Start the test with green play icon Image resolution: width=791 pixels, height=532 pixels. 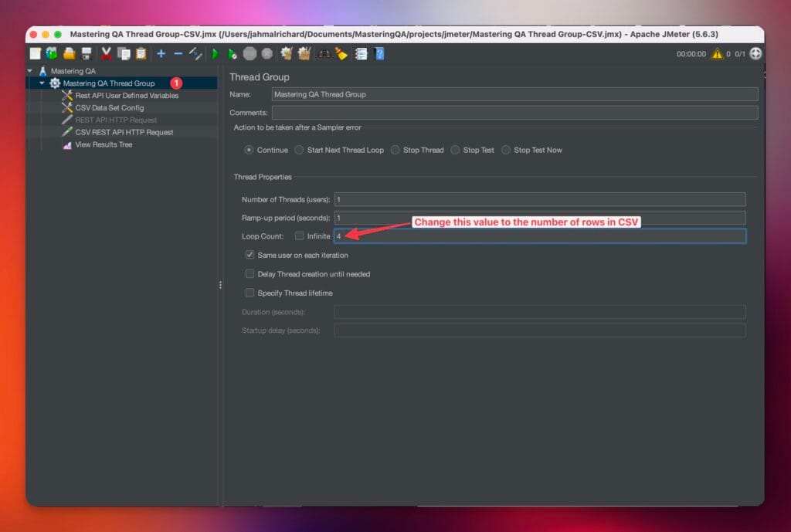(x=216, y=54)
